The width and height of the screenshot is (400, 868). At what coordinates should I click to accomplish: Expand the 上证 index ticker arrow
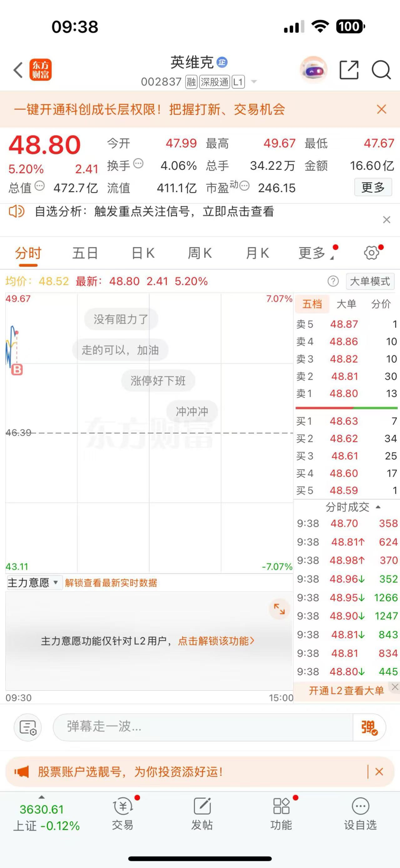point(42,797)
